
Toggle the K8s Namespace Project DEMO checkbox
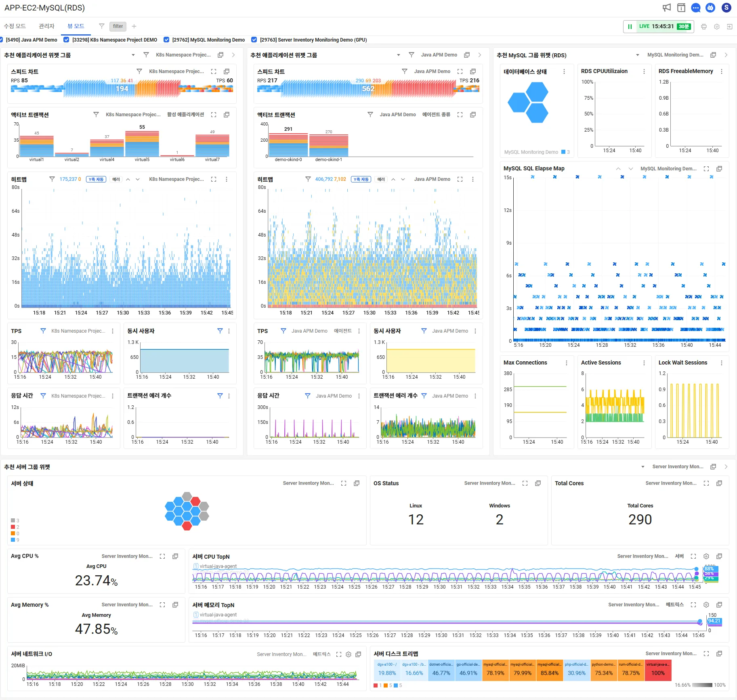pyautogui.click(x=66, y=40)
